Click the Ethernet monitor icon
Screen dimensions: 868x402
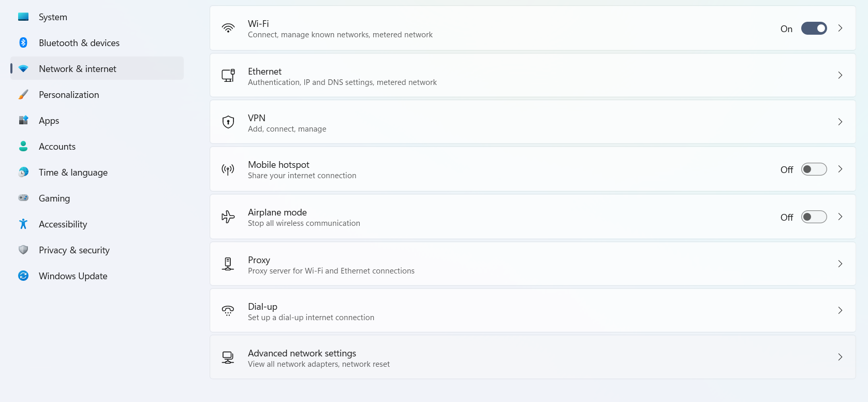228,76
